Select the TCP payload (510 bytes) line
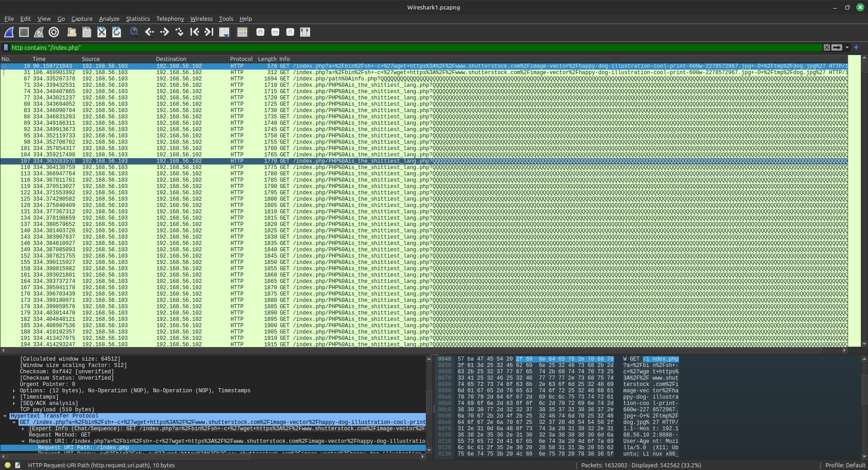The height and width of the screenshot is (470, 868). [x=57, y=409]
